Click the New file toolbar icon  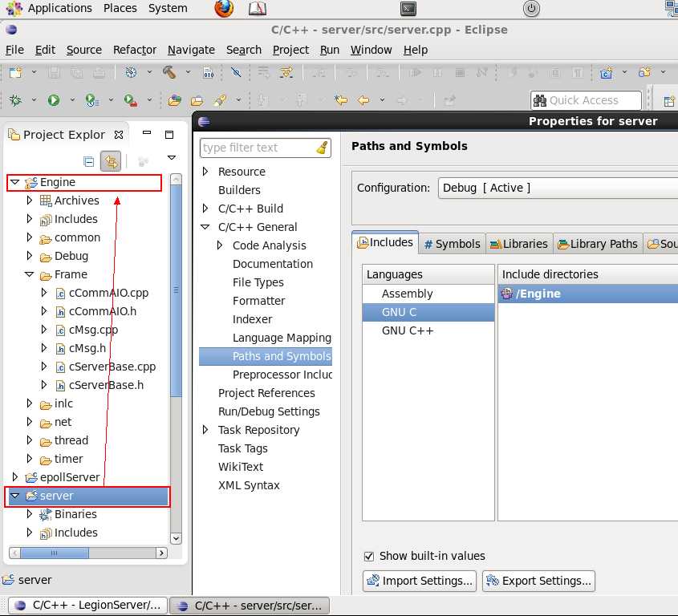pyautogui.click(x=15, y=72)
